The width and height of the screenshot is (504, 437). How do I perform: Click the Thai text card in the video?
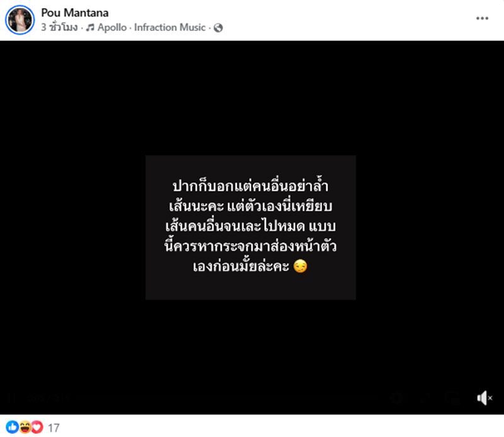pos(250,227)
